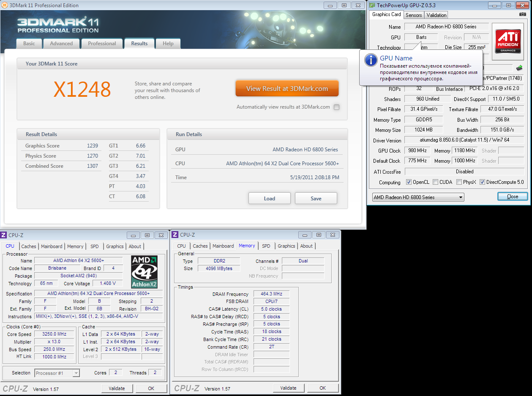This screenshot has width=532, height=396.
Task: Open the Professional tab in 3DMark
Action: click(102, 44)
